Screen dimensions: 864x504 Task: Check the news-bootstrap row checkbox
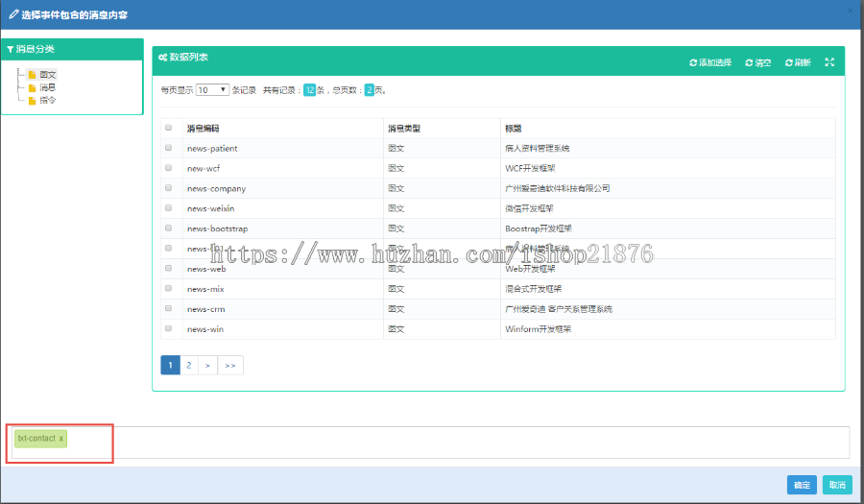169,228
